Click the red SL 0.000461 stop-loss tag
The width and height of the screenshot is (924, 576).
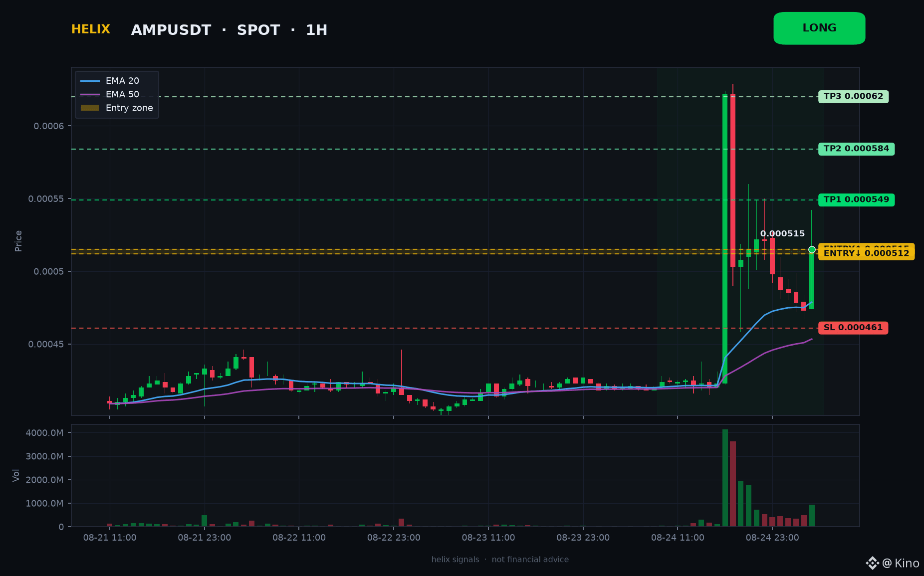[x=853, y=328]
